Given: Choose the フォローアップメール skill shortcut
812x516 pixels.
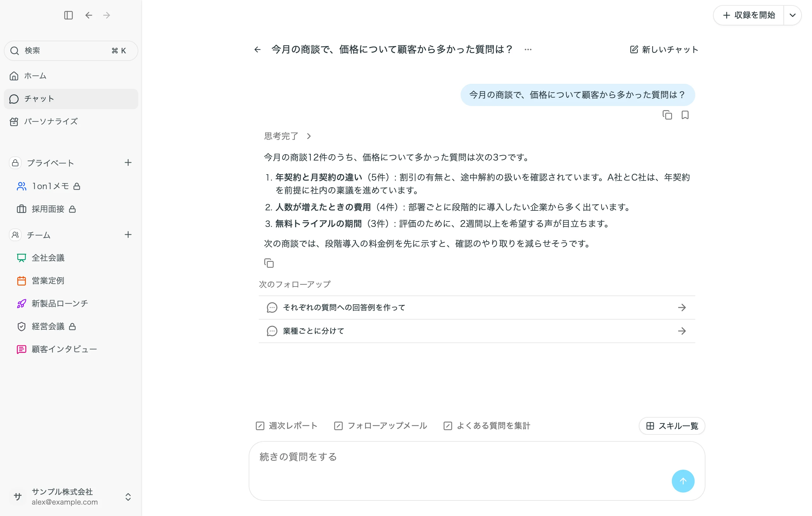Looking at the screenshot, I should coord(380,426).
